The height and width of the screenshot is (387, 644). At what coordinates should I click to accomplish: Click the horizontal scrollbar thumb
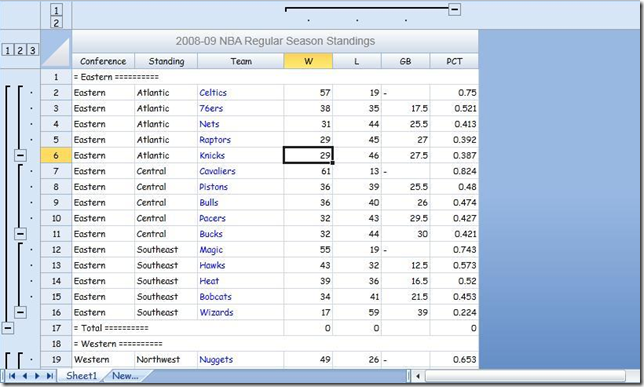coord(525,376)
